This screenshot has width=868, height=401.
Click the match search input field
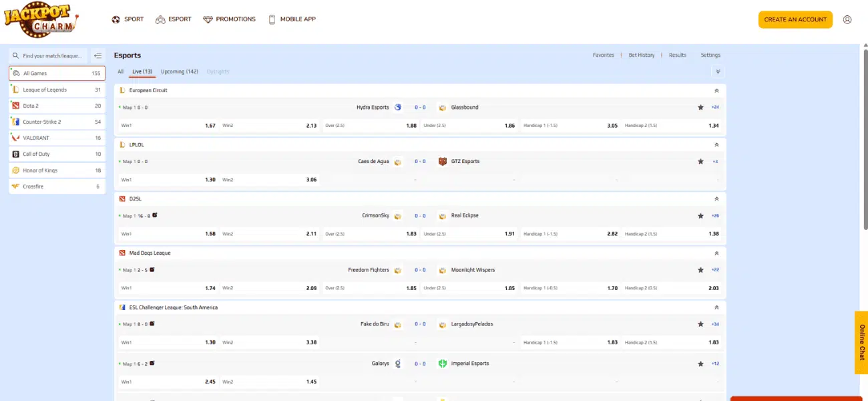[x=49, y=56]
